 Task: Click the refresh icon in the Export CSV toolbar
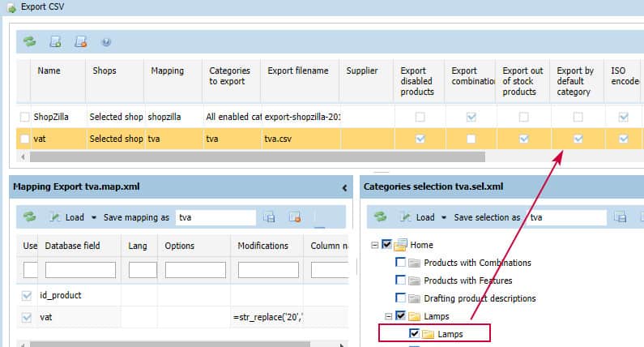tap(30, 41)
